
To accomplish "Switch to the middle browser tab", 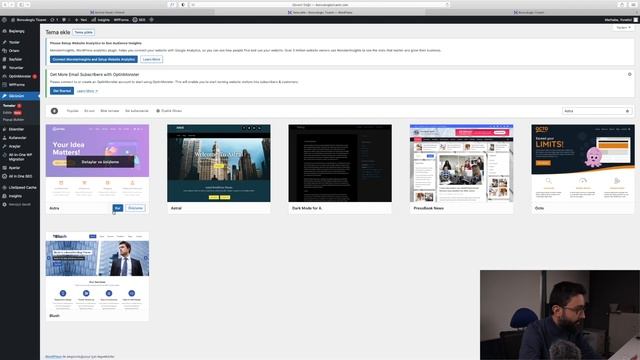I will [320, 12].
